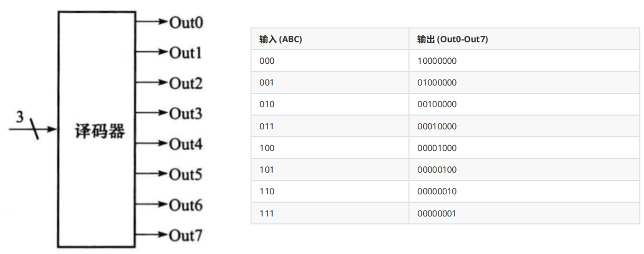
Task: Click the Out3 output label
Action: [186, 114]
